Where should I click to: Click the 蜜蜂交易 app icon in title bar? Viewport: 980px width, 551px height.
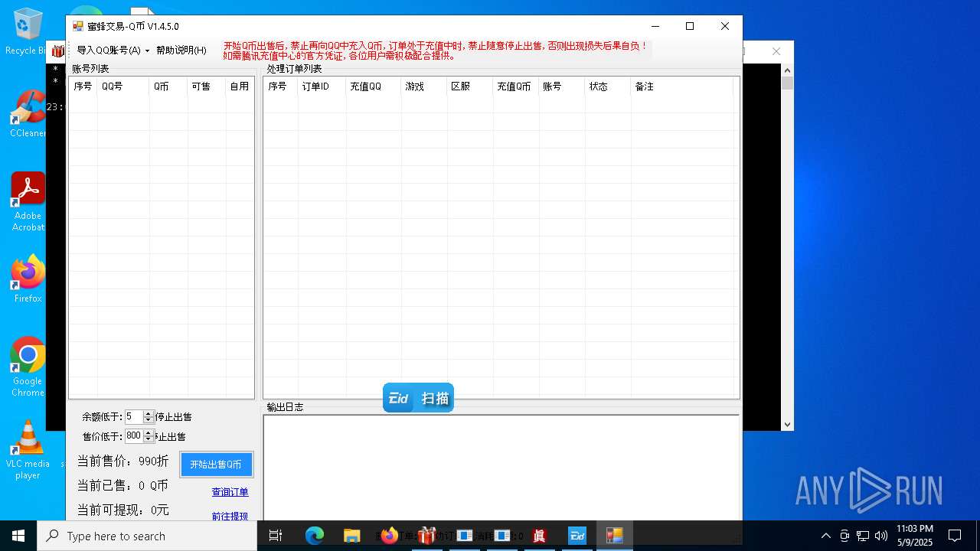pos(77,26)
